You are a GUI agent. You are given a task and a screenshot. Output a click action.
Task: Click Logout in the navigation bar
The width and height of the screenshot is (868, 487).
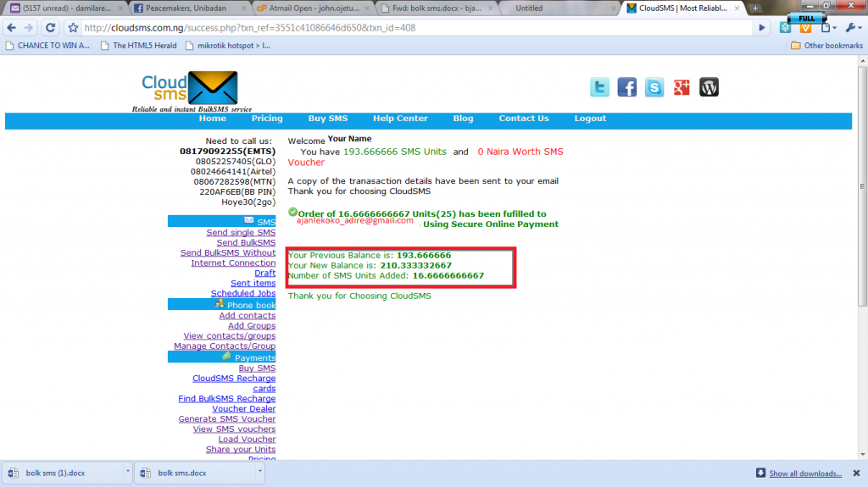(590, 119)
